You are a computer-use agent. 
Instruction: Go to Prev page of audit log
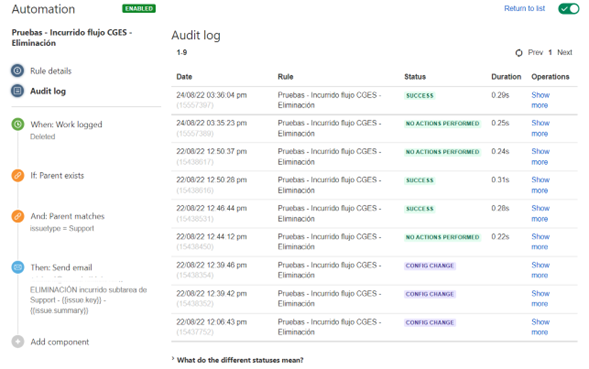click(535, 53)
